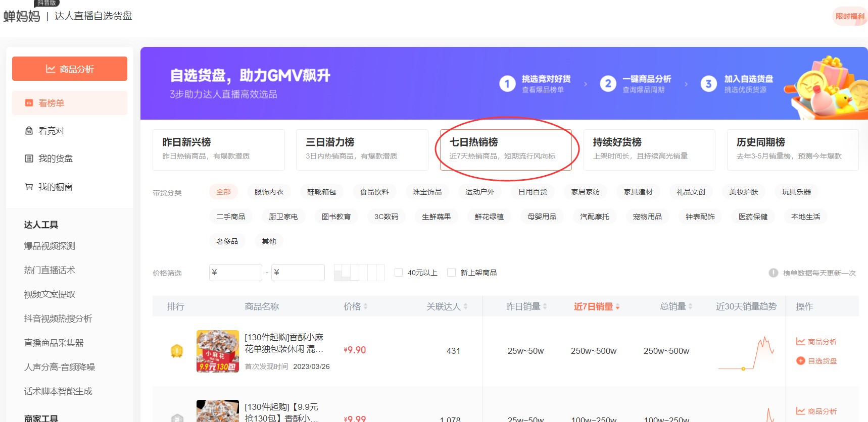Viewport: 868px width, 422px height.
Task: Sort by 总销量 column arrows
Action: 690,306
